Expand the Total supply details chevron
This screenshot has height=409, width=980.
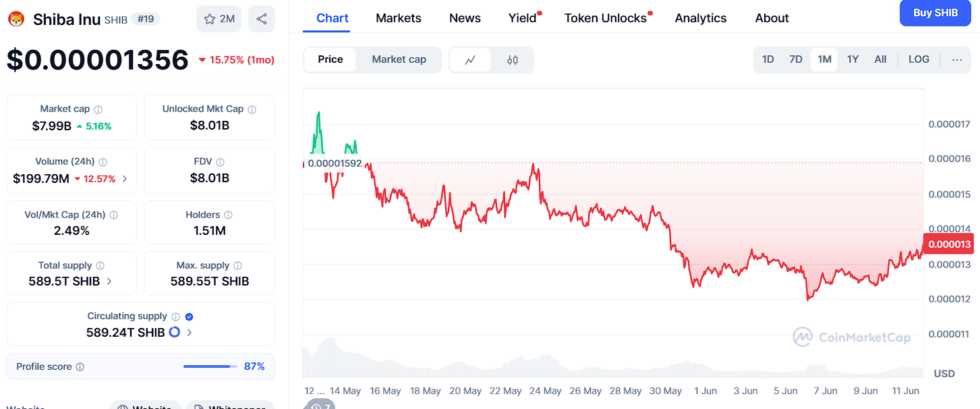[109, 281]
